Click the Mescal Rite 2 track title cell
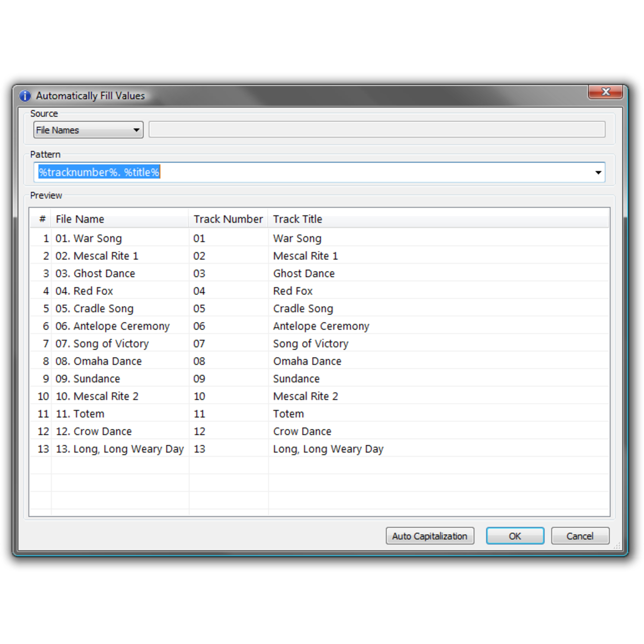The image size is (644, 644). (305, 396)
